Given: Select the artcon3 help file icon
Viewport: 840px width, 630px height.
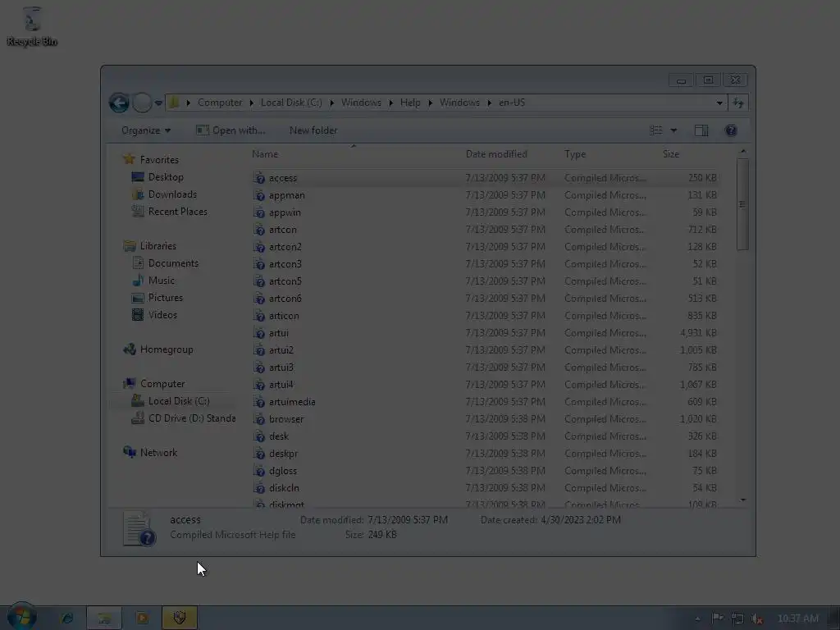Looking at the screenshot, I should tap(259, 263).
